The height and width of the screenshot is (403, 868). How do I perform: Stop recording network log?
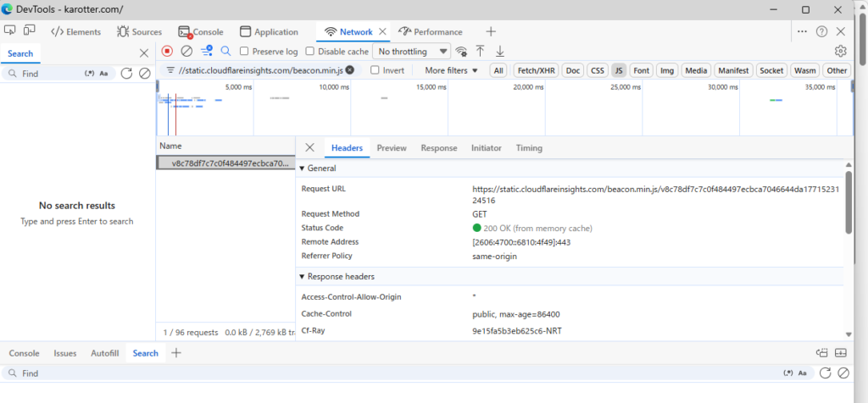point(167,52)
